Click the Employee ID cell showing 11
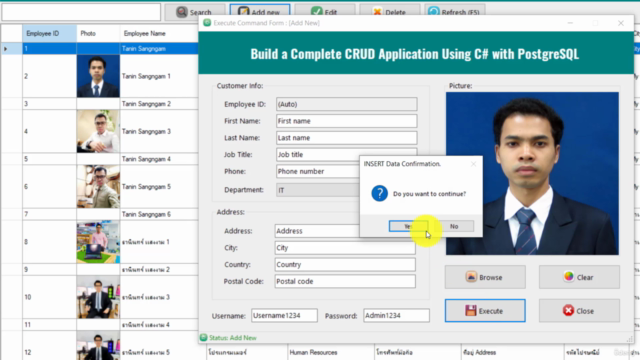The width and height of the screenshot is (640, 360). tap(49, 325)
